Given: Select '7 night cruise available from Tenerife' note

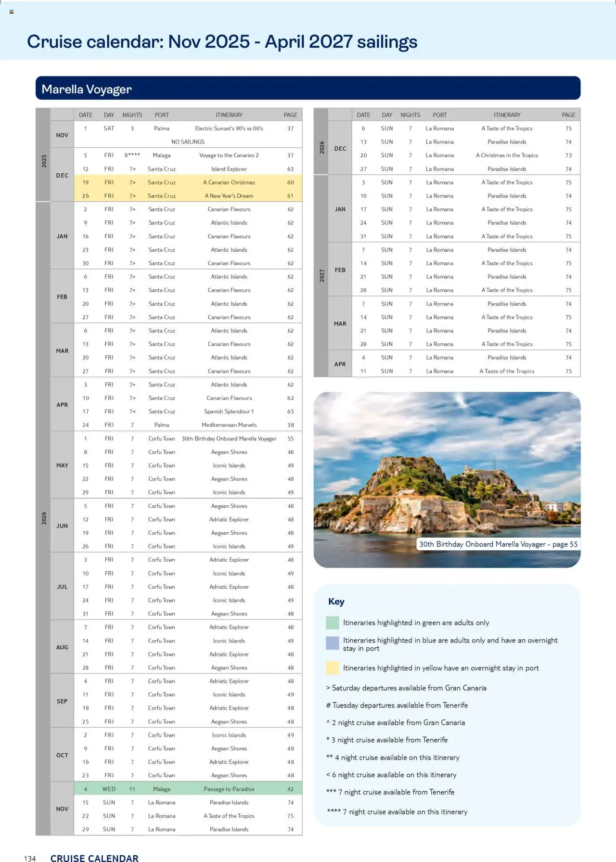Looking at the screenshot, I should pos(390,792).
